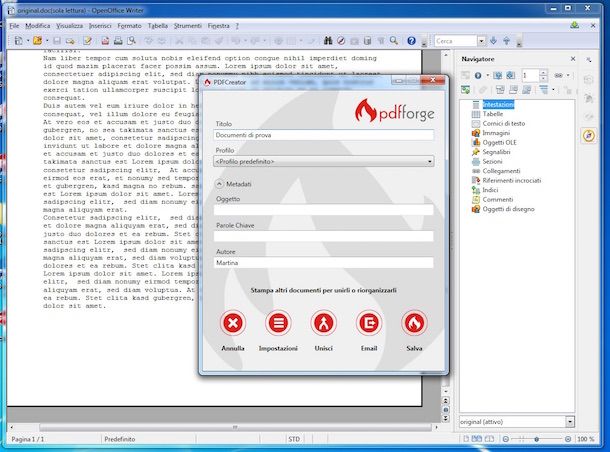Click the Print icon in Writer toolbar
This screenshot has height=452, width=610.
coord(118,40)
